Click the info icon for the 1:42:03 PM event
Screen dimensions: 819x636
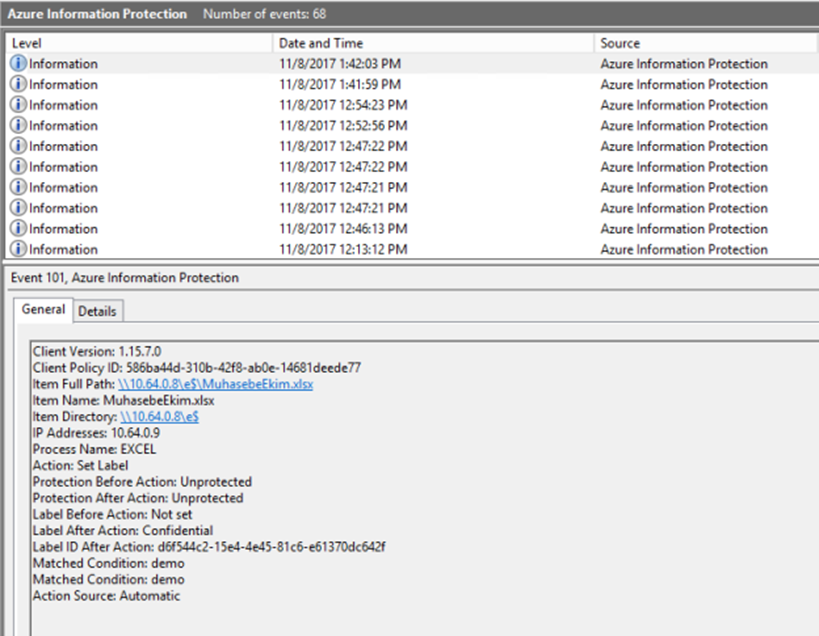click(18, 64)
